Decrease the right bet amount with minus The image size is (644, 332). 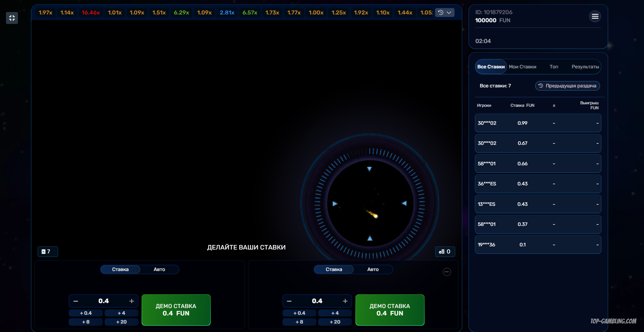pyautogui.click(x=289, y=301)
